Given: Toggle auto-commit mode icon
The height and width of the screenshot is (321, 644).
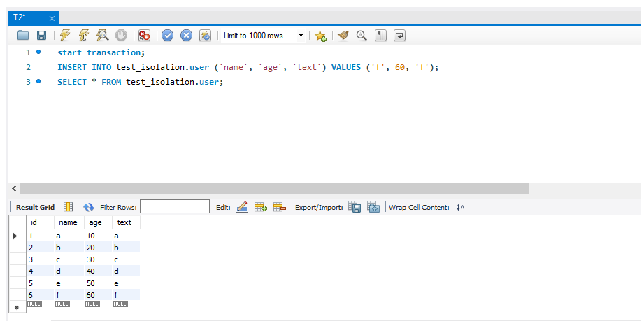Looking at the screenshot, I should click(206, 36).
